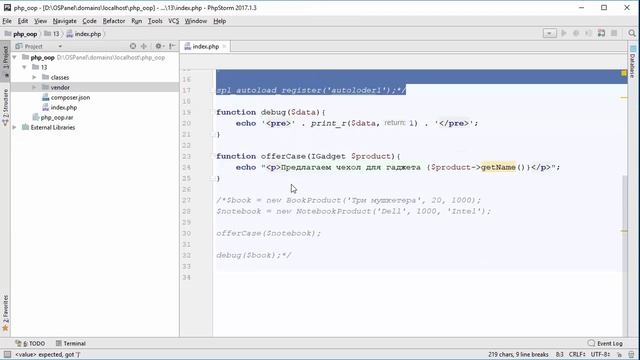Click the 8:3 cursor position indicator

click(559, 354)
